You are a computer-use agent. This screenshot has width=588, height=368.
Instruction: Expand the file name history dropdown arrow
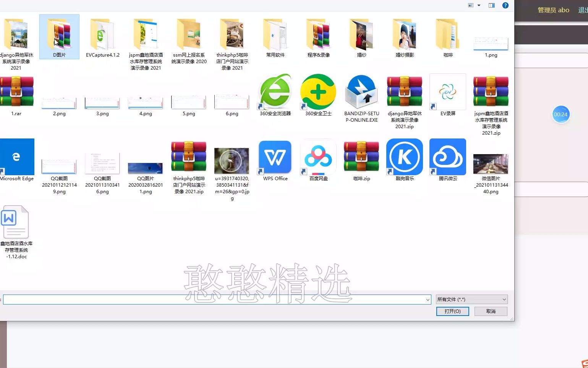(428, 300)
